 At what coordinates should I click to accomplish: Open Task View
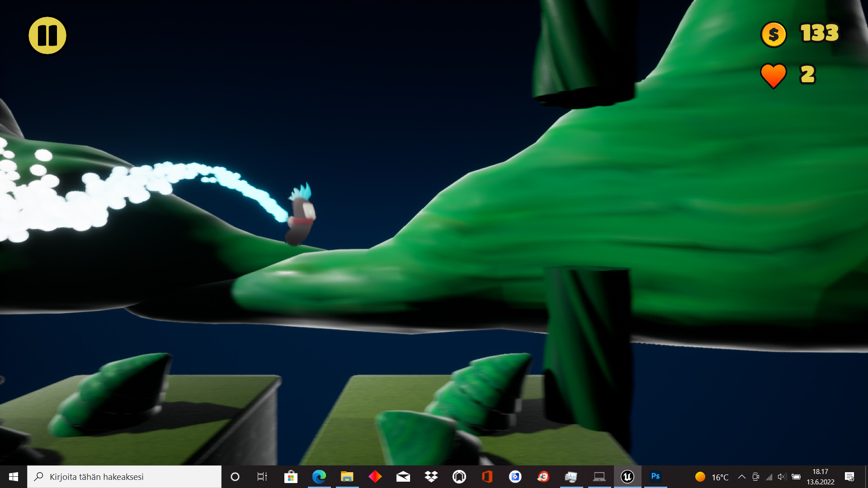coord(262,477)
